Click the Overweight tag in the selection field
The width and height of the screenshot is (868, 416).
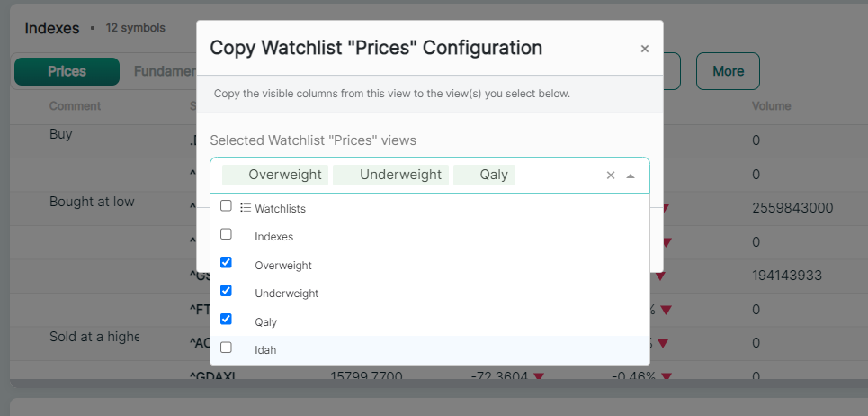275,175
